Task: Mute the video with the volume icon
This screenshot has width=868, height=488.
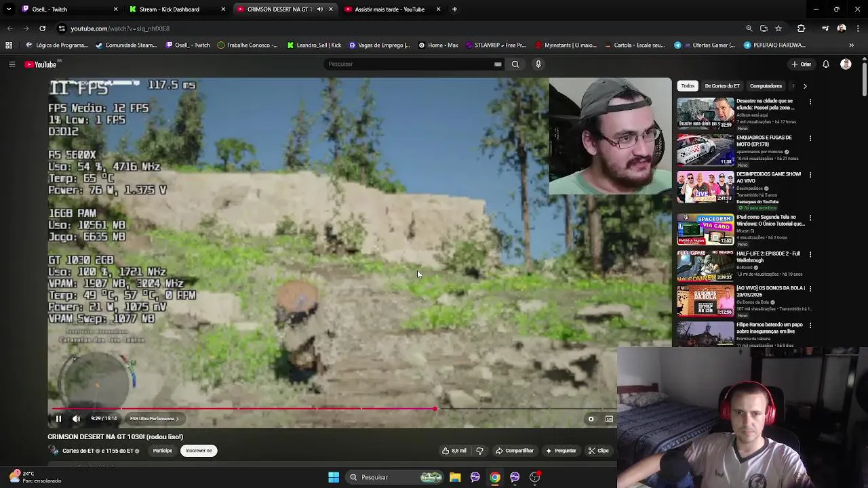Action: [x=76, y=419]
